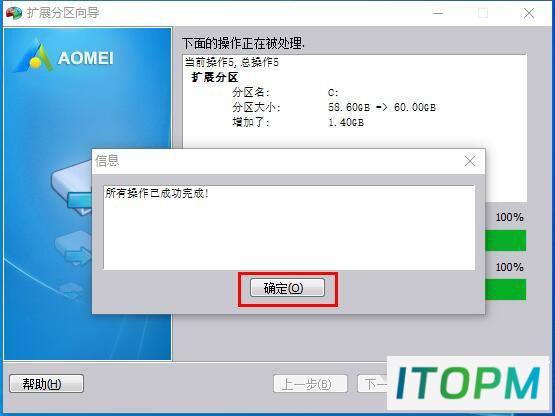Close the 信息 dialog with its X

tap(470, 161)
